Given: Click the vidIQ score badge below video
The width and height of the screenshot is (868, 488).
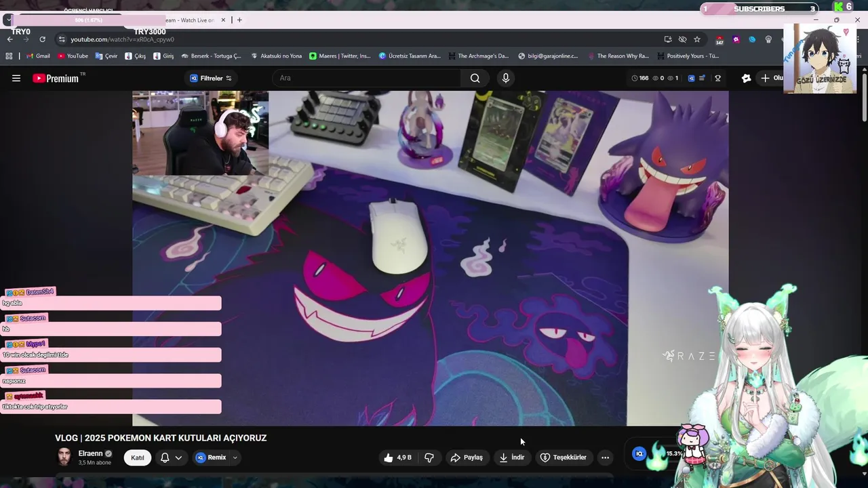Looking at the screenshot, I should pos(639,454).
